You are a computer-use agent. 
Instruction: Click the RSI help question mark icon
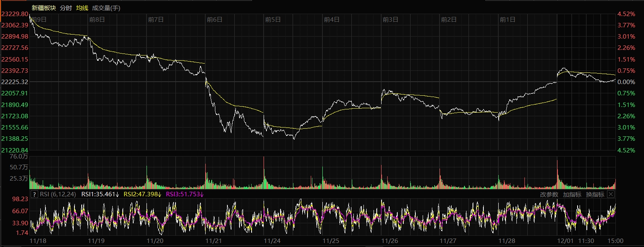click(x=35, y=195)
